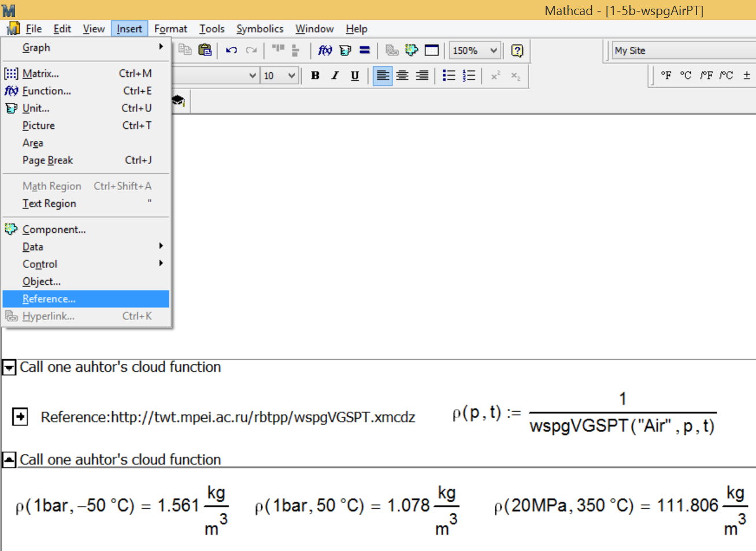
Task: Click the Paste clipboard icon
Action: (205, 50)
